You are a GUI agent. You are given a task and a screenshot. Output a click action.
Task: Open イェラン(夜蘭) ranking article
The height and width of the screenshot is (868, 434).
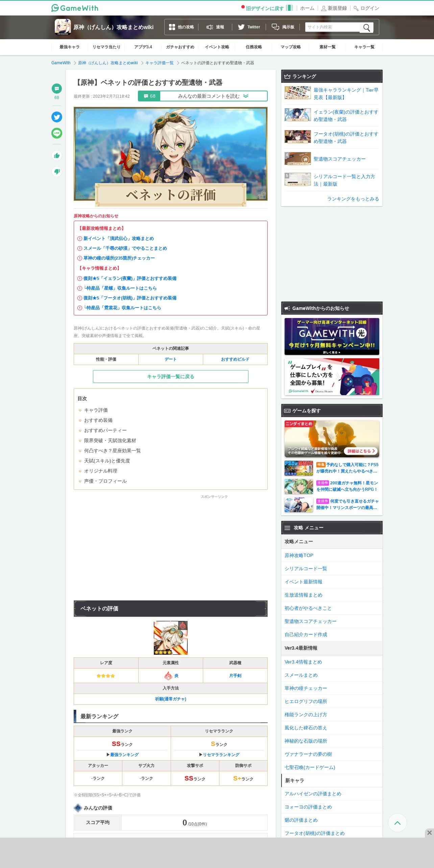[x=346, y=116]
